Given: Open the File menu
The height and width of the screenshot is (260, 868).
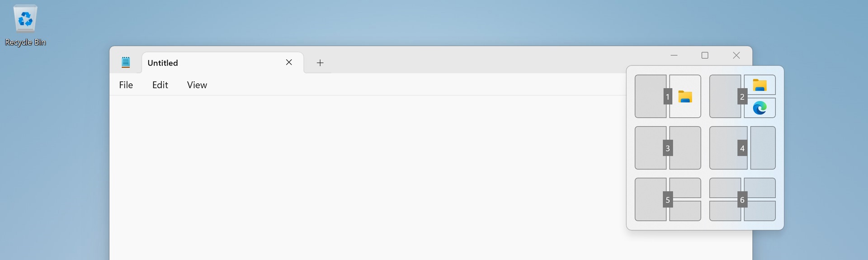Looking at the screenshot, I should [126, 85].
